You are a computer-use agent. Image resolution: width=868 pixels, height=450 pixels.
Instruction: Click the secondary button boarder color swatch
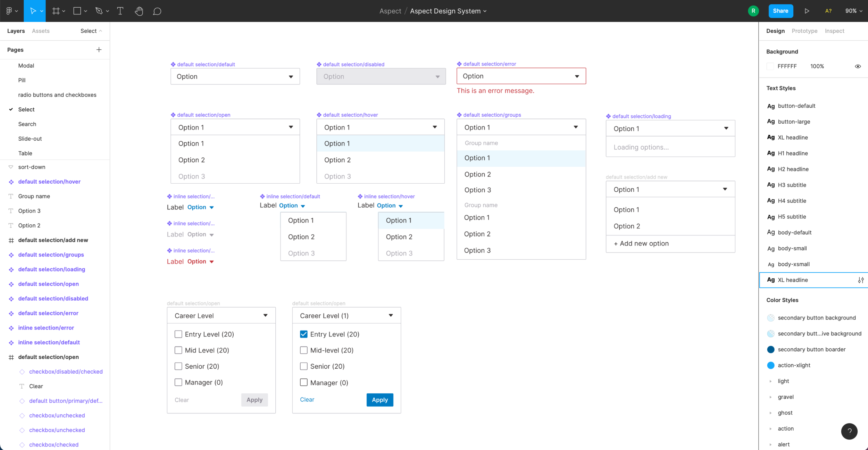[x=770, y=349]
